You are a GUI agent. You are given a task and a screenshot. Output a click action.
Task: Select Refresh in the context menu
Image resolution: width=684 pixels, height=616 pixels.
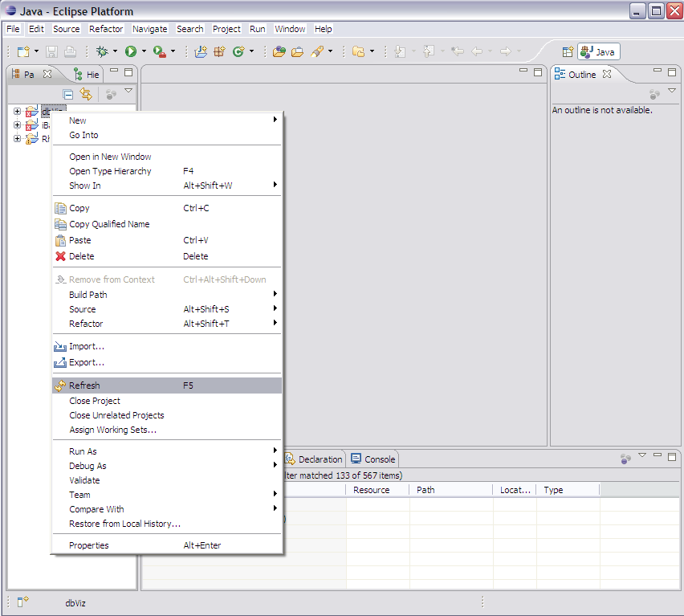[x=167, y=386]
